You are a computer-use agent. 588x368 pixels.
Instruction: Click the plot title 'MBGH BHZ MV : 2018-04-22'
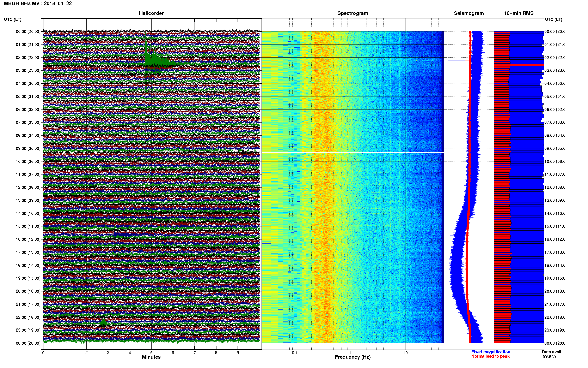[x=38, y=3]
